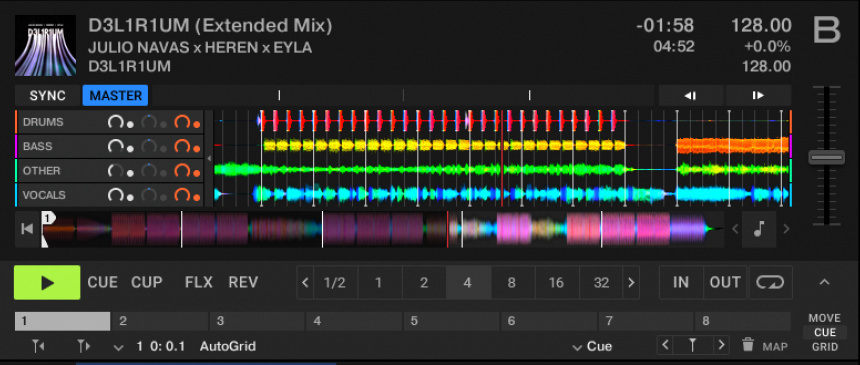Click the remaining time -01:58
This screenshot has width=860, height=365.
point(665,26)
